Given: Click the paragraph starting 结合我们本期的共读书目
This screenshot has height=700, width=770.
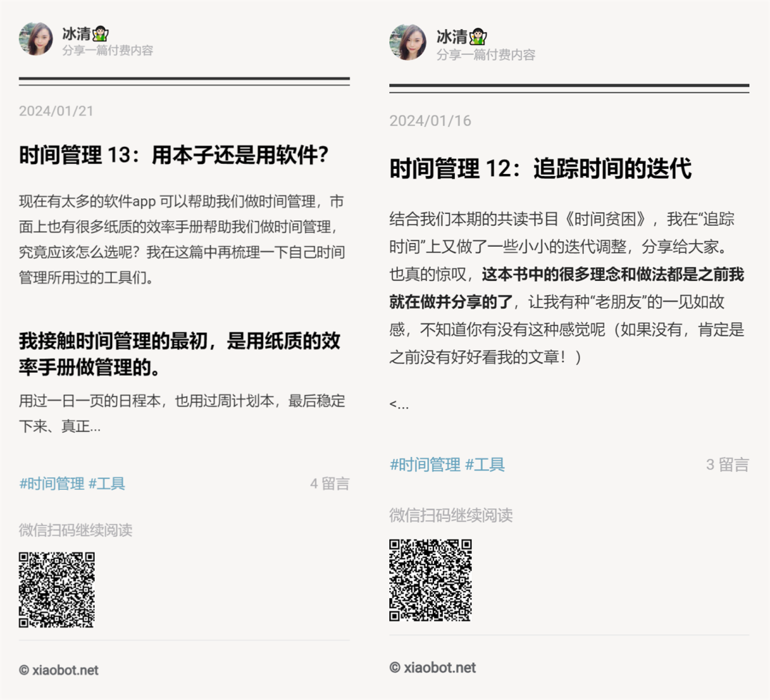Looking at the screenshot, I should tap(568, 288).
